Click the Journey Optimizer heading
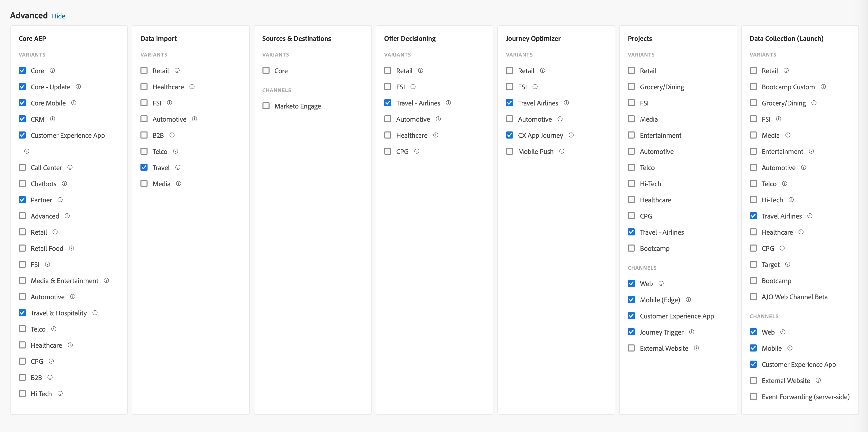The width and height of the screenshot is (868, 432). pos(533,38)
